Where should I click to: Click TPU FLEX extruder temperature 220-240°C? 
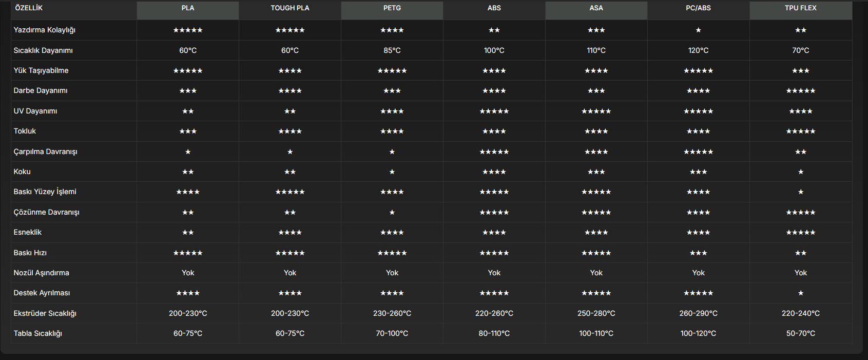tap(801, 313)
